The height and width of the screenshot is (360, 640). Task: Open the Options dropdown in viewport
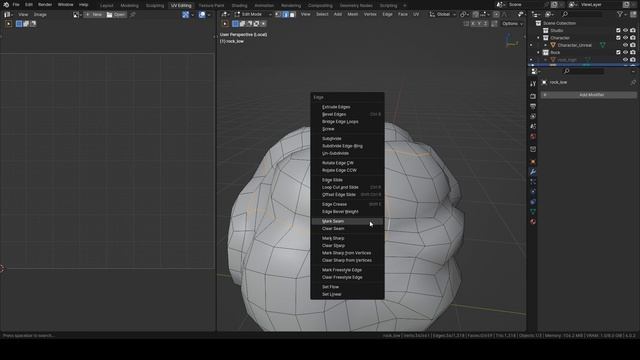click(x=512, y=24)
